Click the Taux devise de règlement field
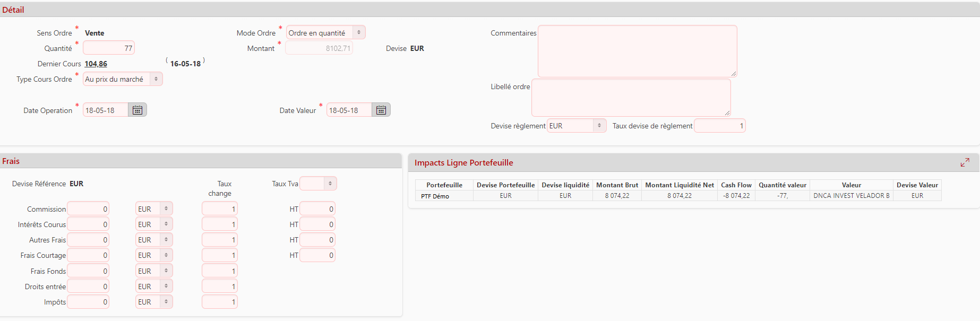This screenshot has height=321, width=980. tap(719, 126)
